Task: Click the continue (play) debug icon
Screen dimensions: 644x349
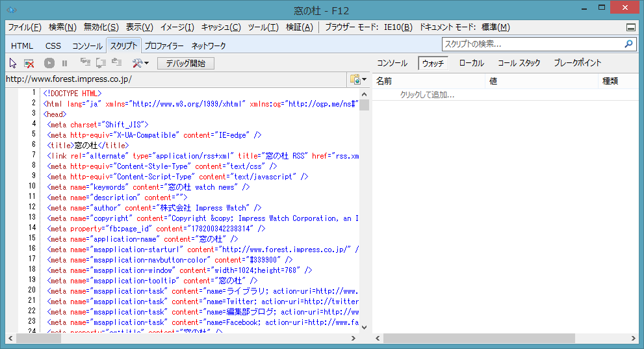Action: (x=49, y=63)
